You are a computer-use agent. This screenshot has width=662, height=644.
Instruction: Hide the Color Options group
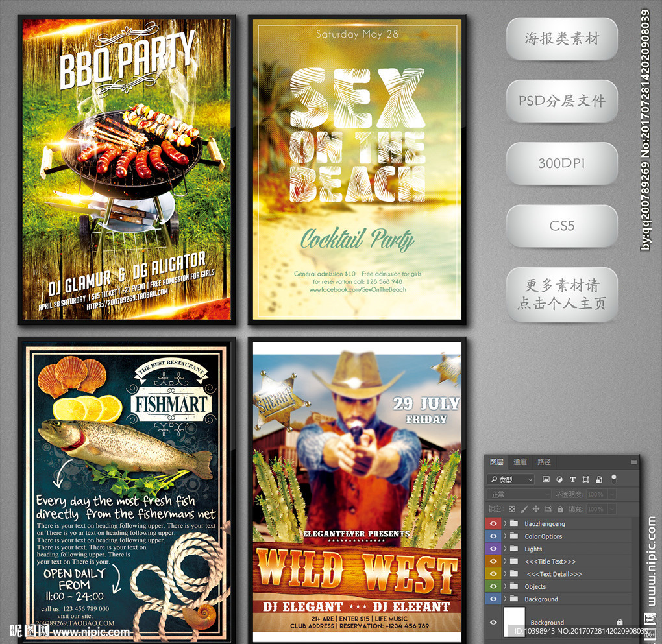[493, 536]
